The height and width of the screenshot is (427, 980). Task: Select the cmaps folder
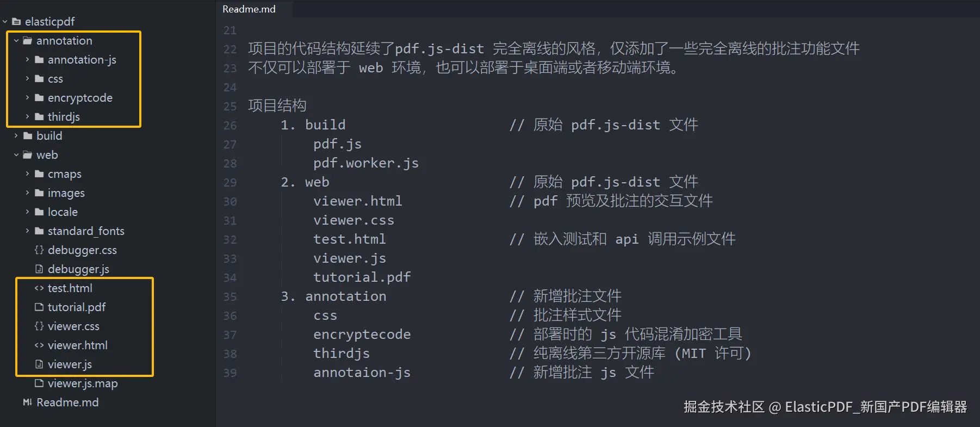65,174
